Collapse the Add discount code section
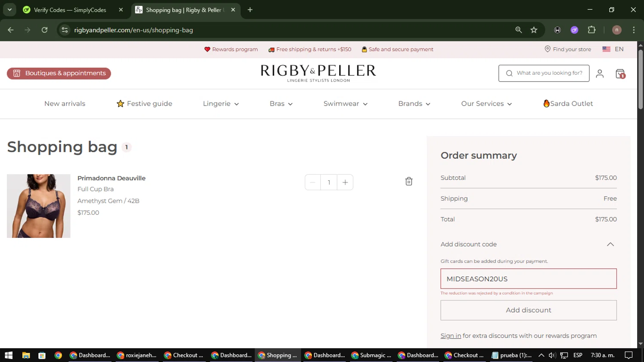Image resolution: width=644 pixels, height=362 pixels. (610, 244)
